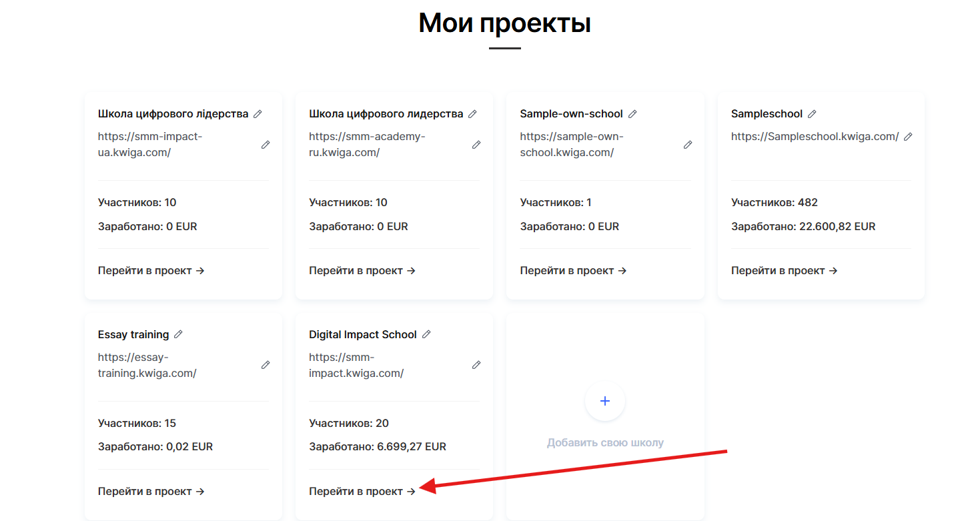Rename Digital Impact School via pencil icon

(426, 335)
